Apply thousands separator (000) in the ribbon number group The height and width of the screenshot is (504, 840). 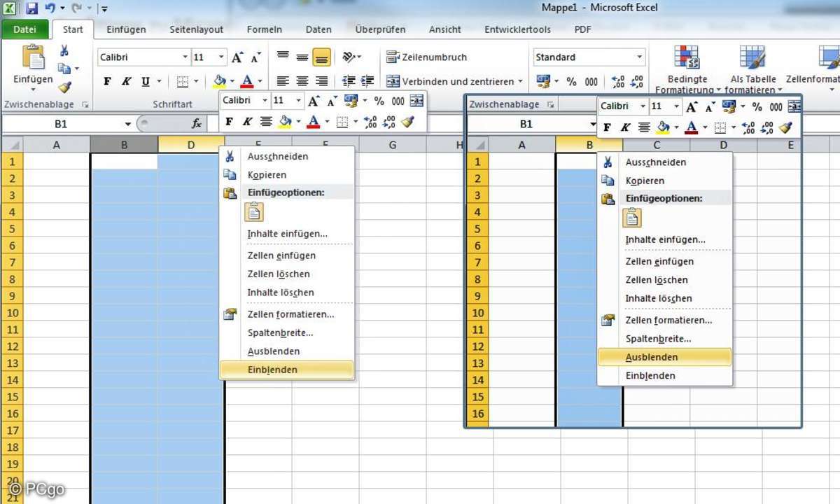pos(591,81)
